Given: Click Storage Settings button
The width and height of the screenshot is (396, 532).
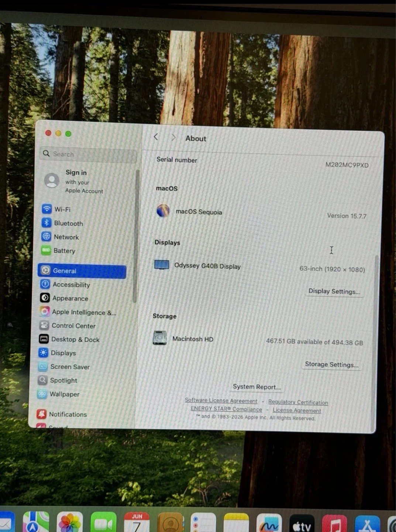Looking at the screenshot, I should point(331,364).
